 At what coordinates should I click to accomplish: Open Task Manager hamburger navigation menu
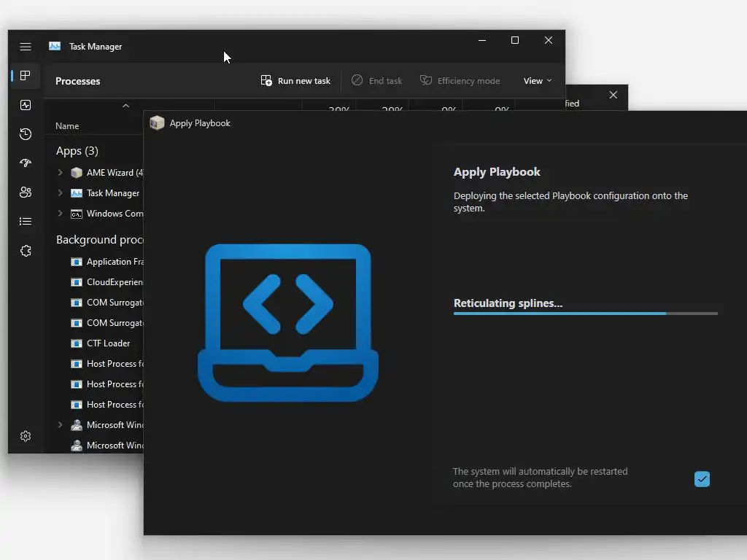pos(26,47)
